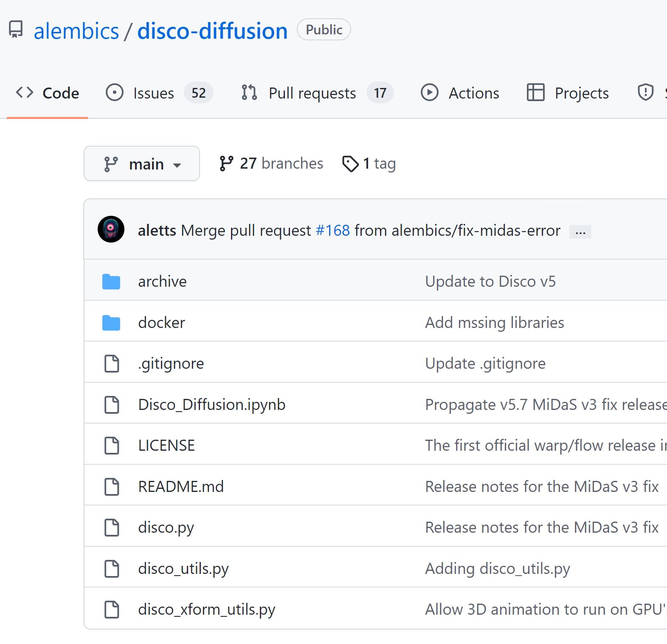
Task: Click the file icon next to LICENSE
Action: (112, 446)
